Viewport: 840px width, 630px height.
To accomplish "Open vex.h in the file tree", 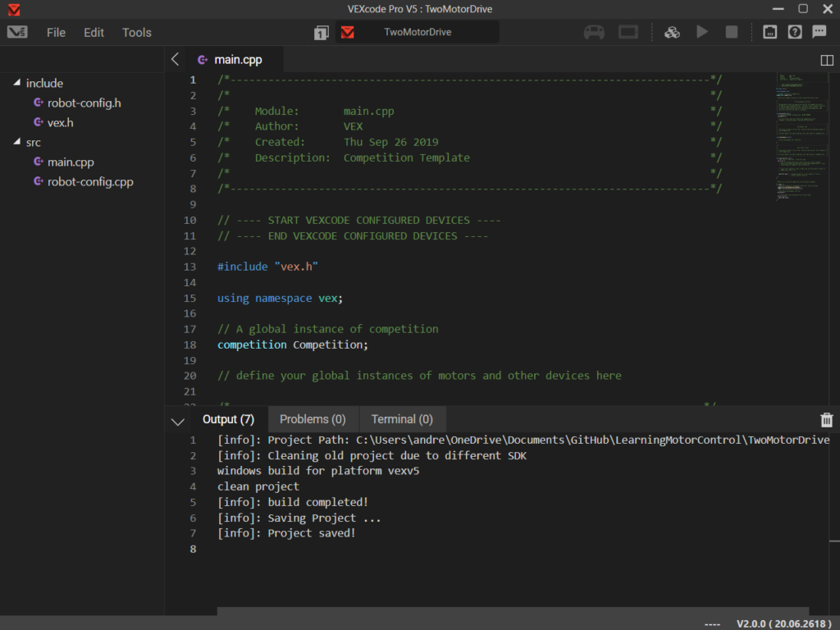I will coord(60,123).
